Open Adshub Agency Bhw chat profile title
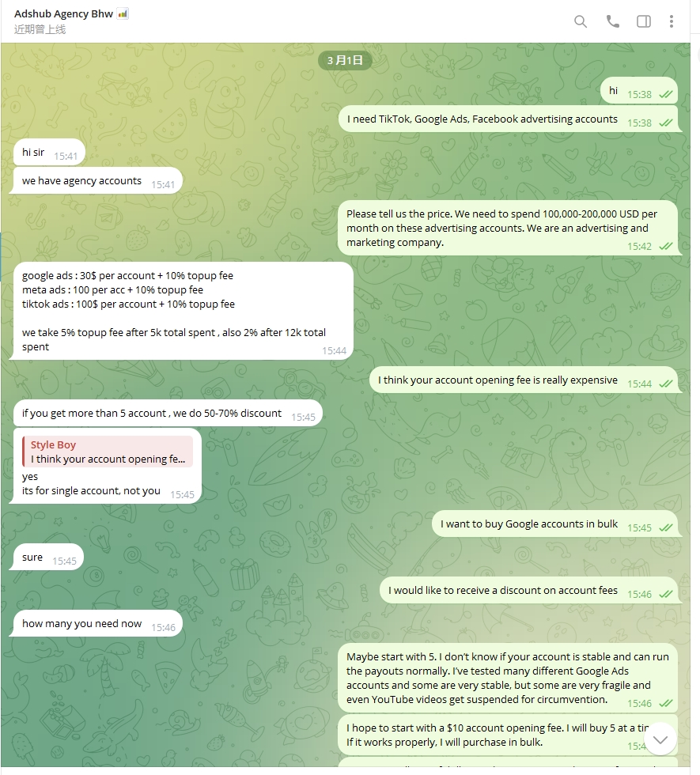The width and height of the screenshot is (700, 775). (63, 14)
